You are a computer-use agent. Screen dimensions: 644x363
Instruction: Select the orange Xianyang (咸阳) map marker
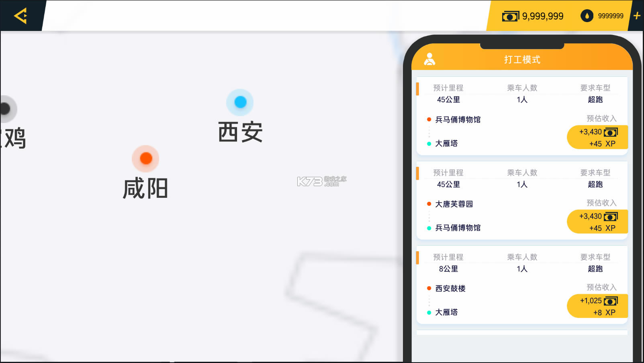tap(146, 158)
